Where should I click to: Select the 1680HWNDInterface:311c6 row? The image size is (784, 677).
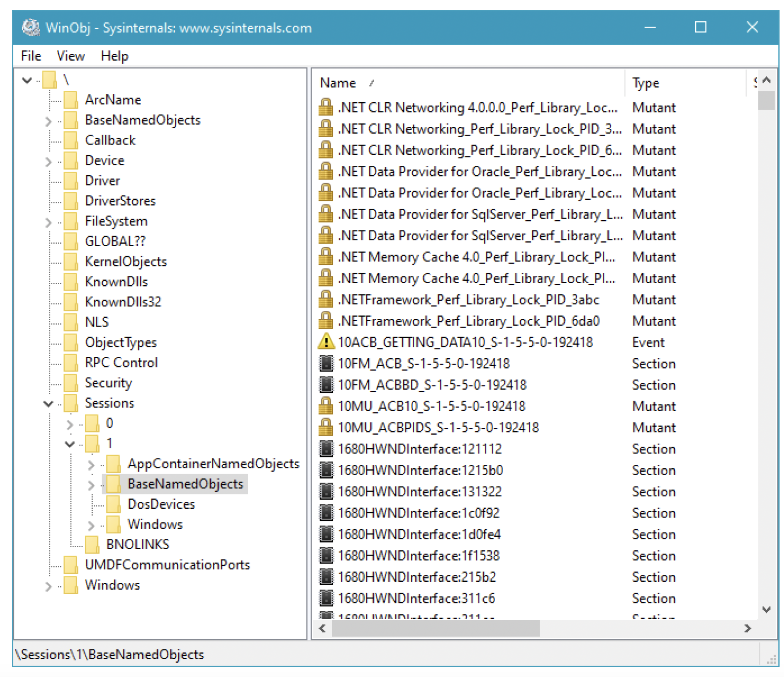tap(535, 598)
